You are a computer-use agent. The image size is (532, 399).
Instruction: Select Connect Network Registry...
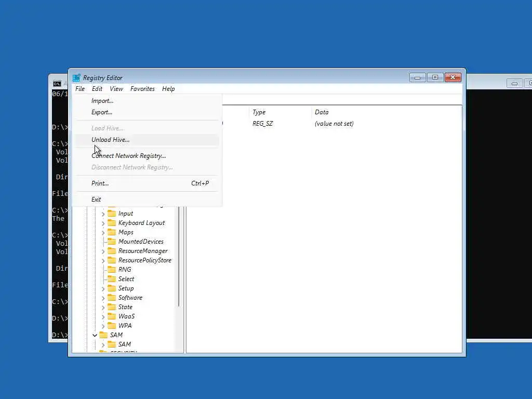click(147, 156)
